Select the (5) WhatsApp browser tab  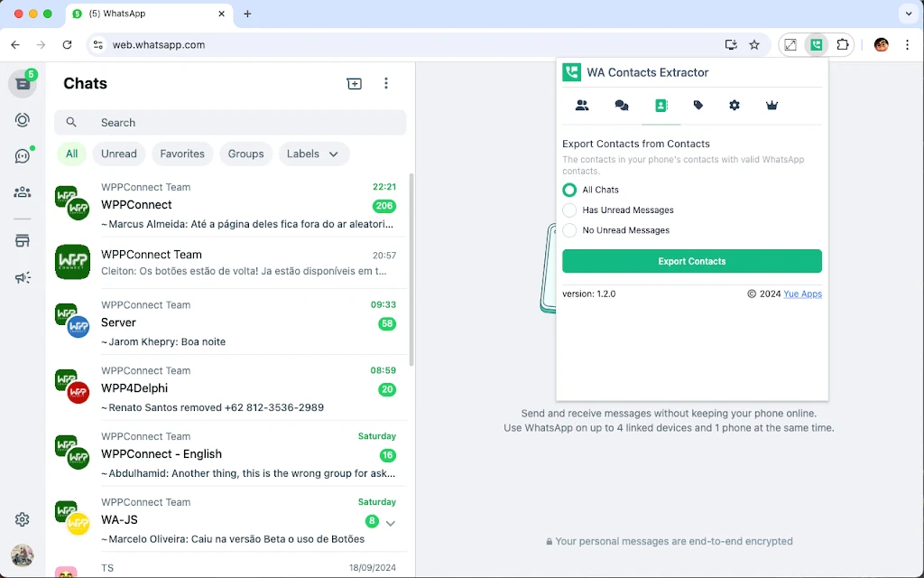point(150,14)
